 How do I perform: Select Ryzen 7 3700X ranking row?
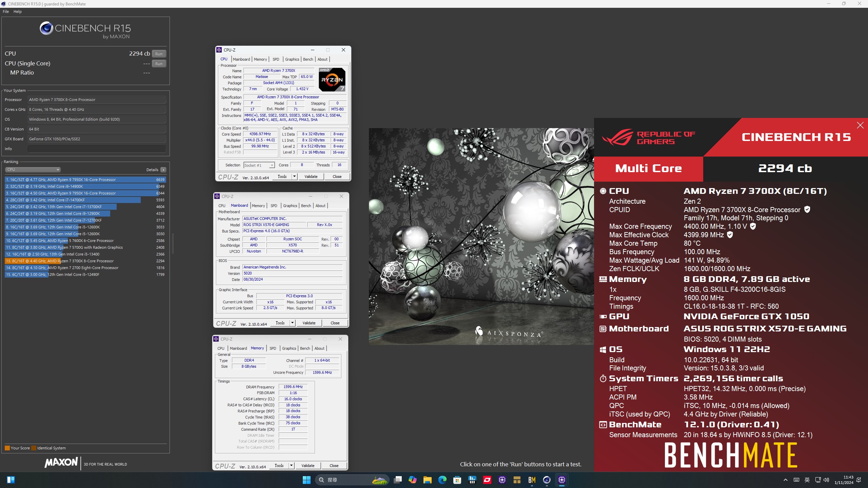pyautogui.click(x=85, y=261)
